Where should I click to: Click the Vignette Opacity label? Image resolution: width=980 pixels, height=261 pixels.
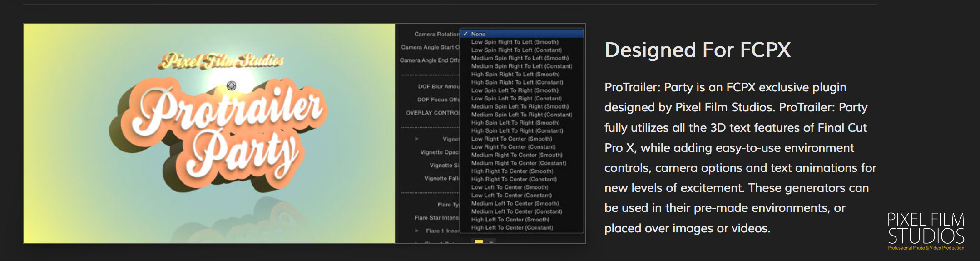[x=440, y=152]
